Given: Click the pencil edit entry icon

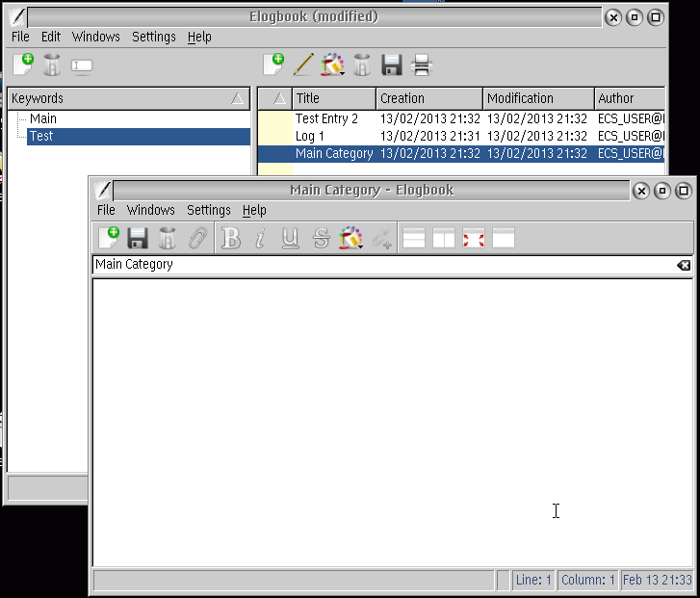Looking at the screenshot, I should (x=303, y=65).
